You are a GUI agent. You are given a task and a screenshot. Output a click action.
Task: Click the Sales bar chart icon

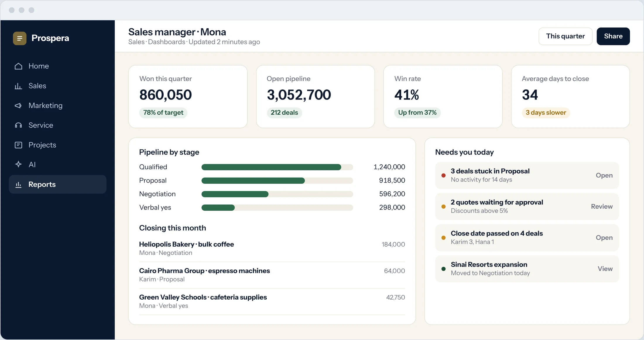[18, 86]
